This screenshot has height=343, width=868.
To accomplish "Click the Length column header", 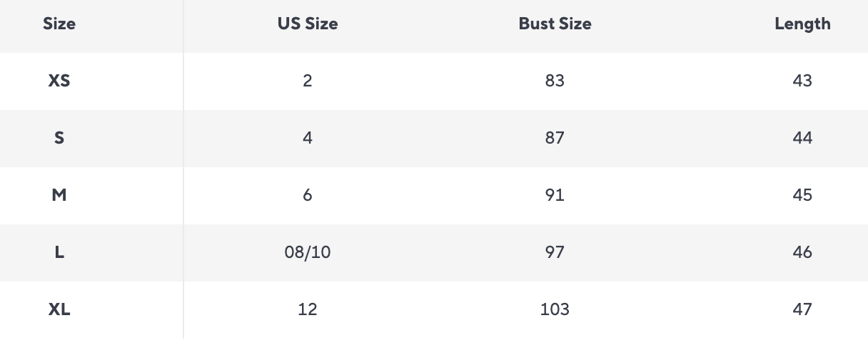I will pos(802,24).
